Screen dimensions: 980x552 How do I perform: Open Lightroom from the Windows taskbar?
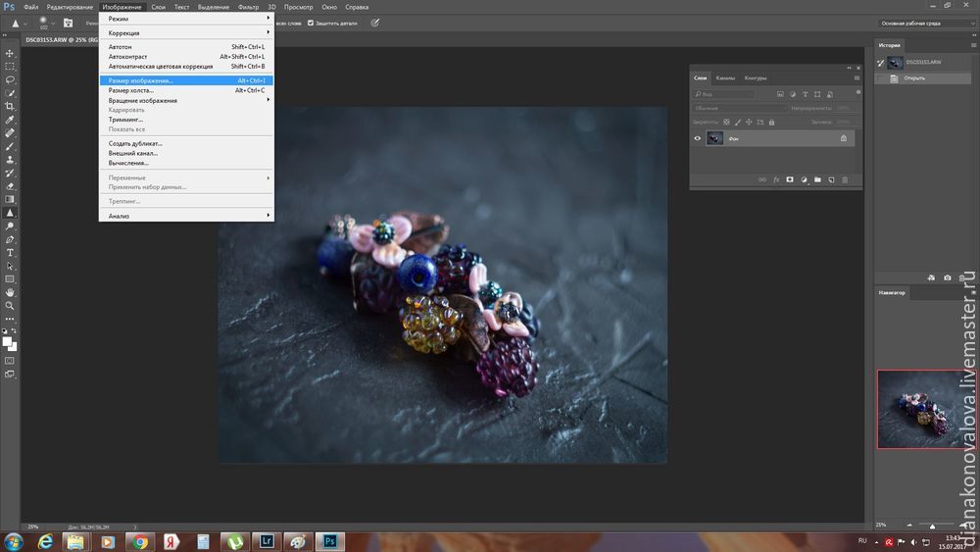coord(267,541)
